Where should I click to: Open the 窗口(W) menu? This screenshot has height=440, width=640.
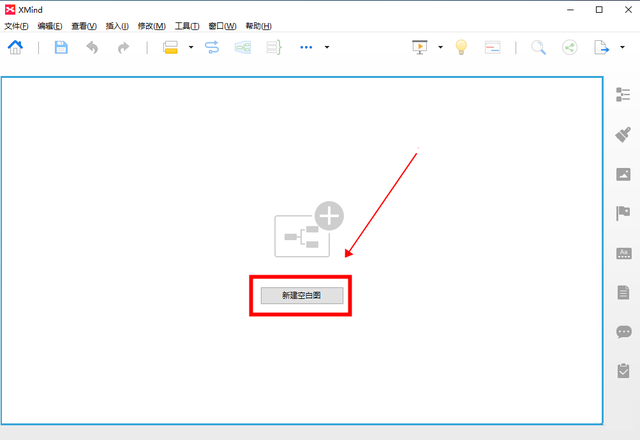click(222, 26)
